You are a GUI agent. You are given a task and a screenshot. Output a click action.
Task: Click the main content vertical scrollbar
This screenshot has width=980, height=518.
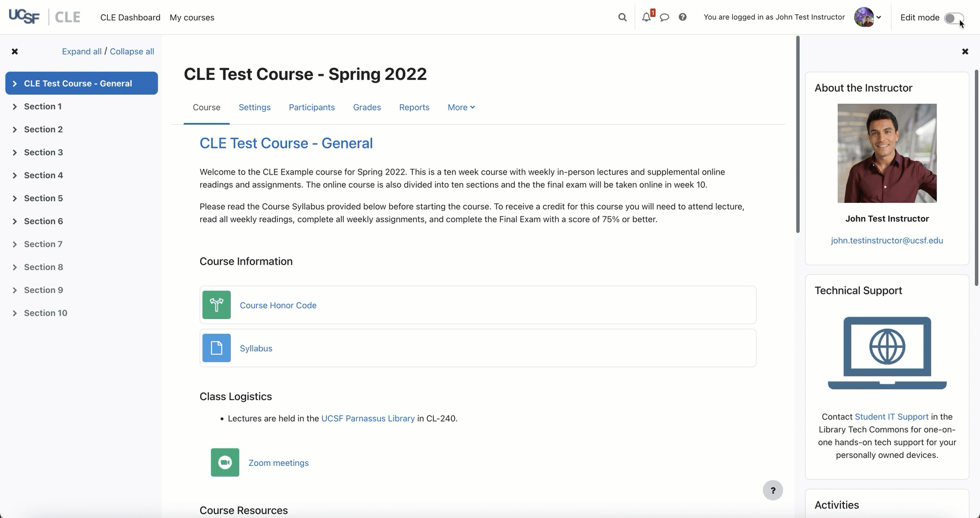tap(798, 134)
